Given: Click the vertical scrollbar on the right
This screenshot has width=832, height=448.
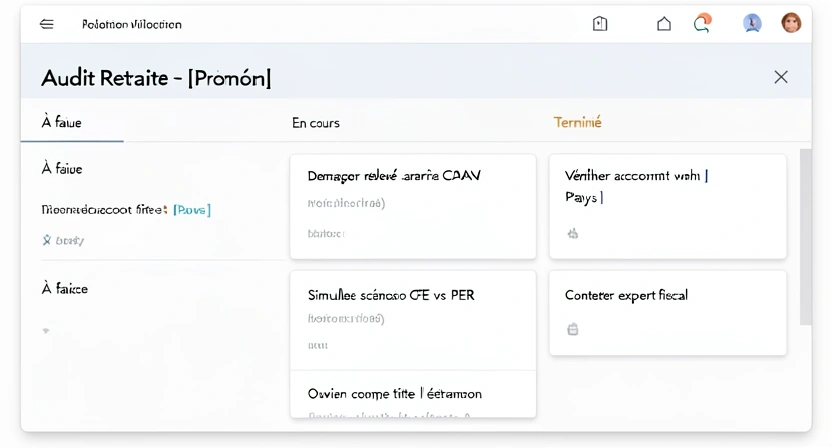Looking at the screenshot, I should coord(805,236).
